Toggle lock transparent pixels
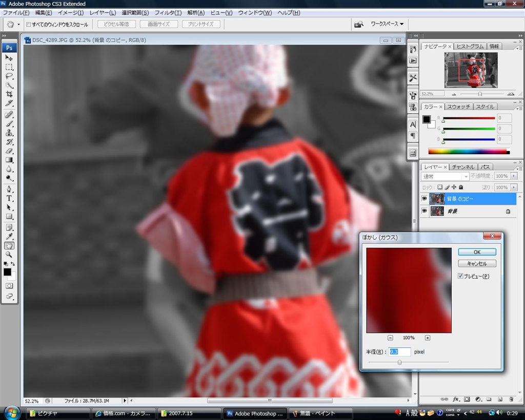 coord(440,187)
